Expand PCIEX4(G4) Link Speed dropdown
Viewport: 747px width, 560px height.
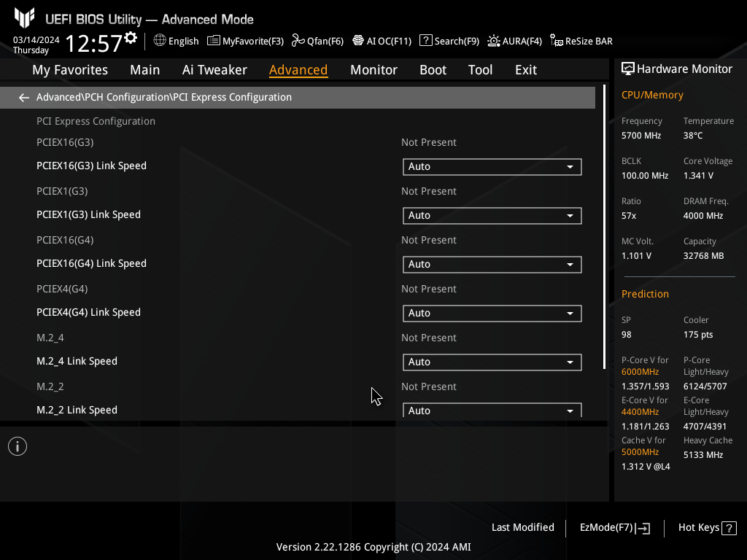(492, 314)
